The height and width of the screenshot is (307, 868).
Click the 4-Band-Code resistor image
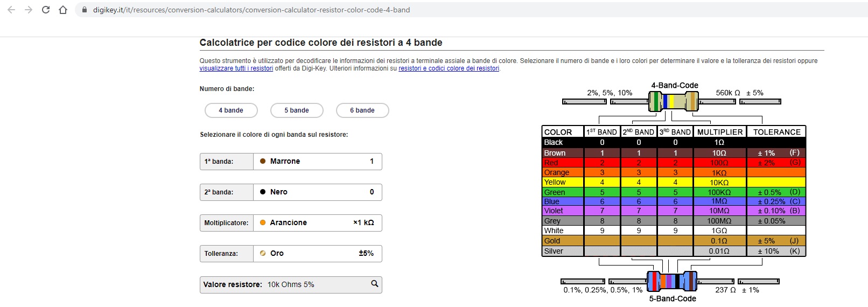click(673, 101)
